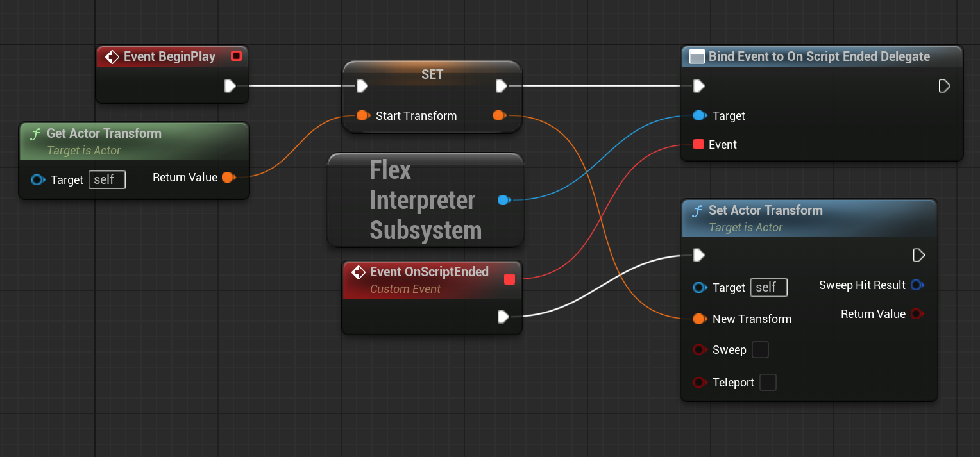Enable the Teleport checkbox
This screenshot has height=457, width=980.
point(768,383)
